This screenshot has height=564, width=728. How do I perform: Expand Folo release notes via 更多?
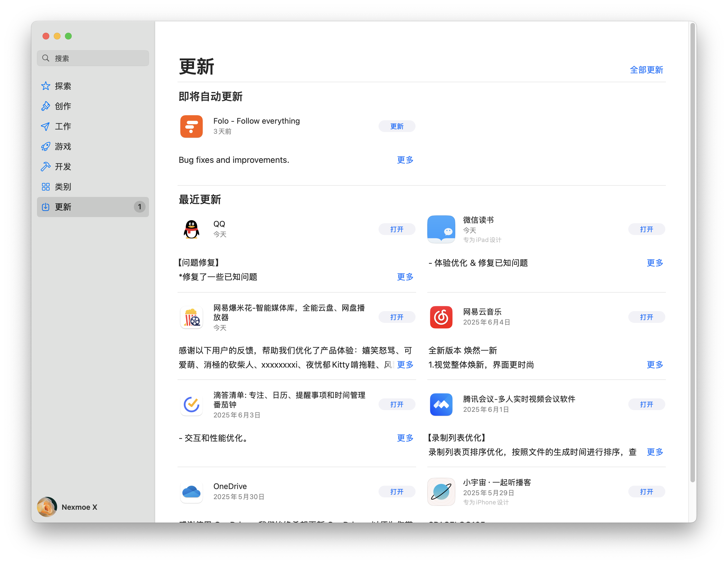pyautogui.click(x=405, y=160)
